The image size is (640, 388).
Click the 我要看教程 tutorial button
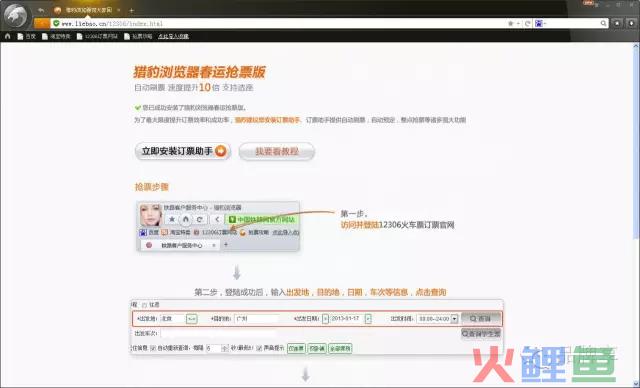coord(277,151)
